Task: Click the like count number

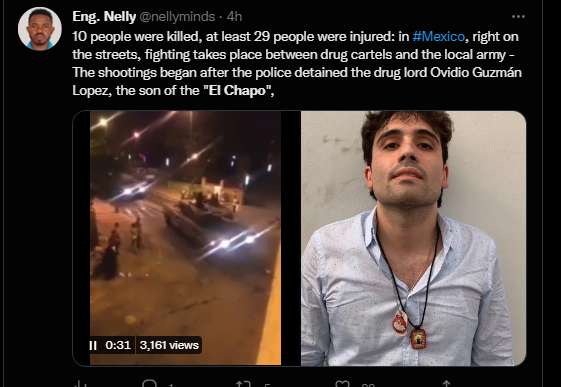Action: pyautogui.click(x=368, y=385)
